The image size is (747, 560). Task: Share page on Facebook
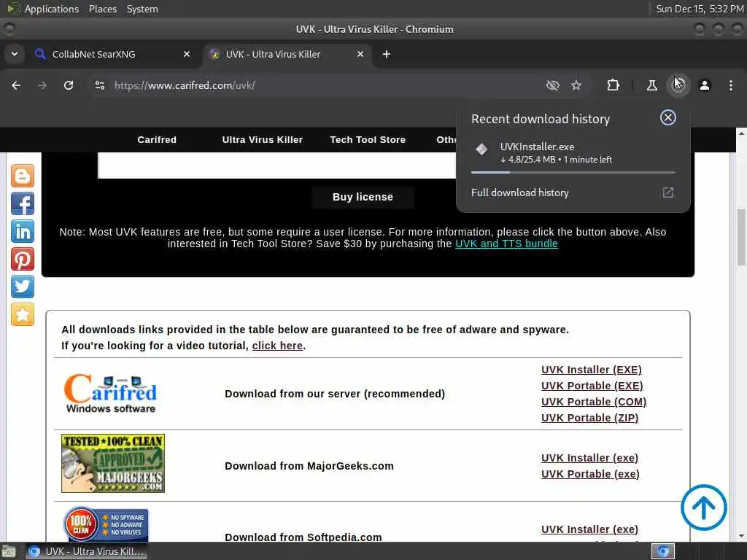[23, 203]
